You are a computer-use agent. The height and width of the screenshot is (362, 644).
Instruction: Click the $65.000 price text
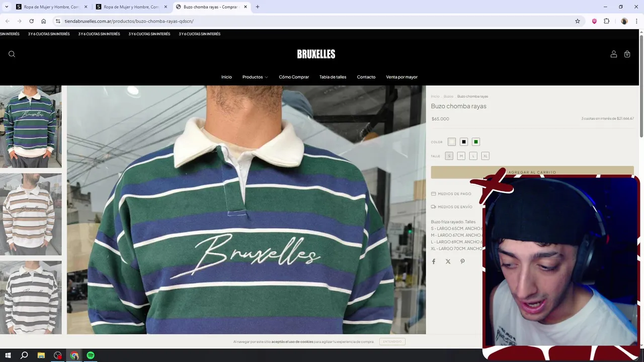pos(440,119)
